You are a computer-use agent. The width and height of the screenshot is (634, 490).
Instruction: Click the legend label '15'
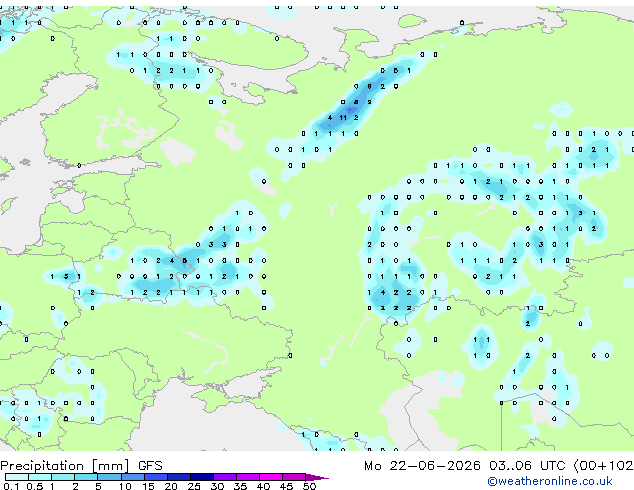tap(148, 486)
